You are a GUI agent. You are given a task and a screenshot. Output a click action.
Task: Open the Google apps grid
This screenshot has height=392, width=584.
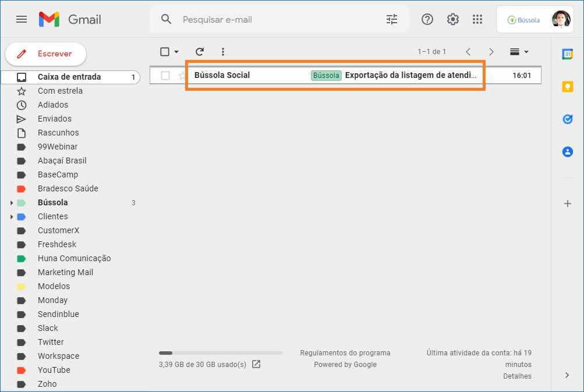pos(477,19)
